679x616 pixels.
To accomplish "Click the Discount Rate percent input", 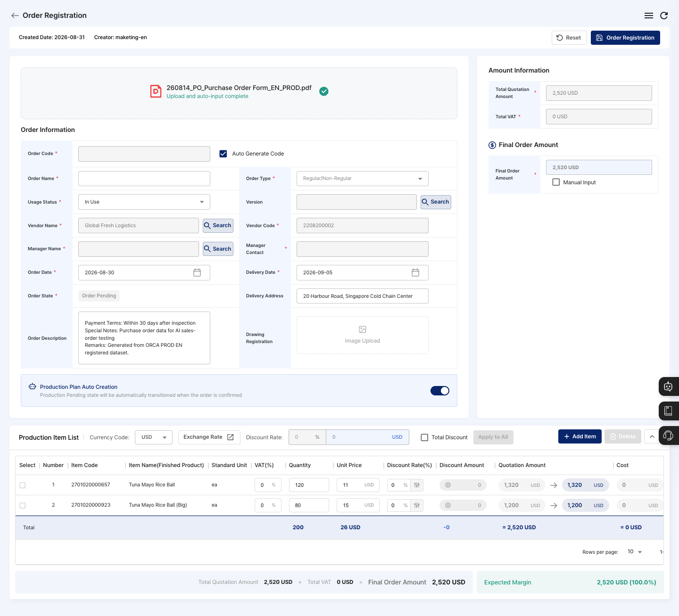I will 307,437.
